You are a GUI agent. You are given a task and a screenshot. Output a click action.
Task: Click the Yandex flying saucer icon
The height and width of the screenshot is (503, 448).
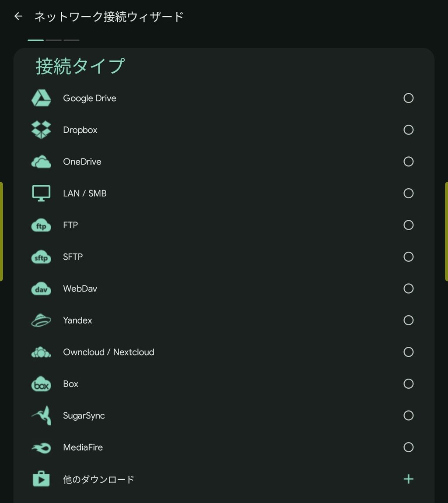(x=41, y=320)
